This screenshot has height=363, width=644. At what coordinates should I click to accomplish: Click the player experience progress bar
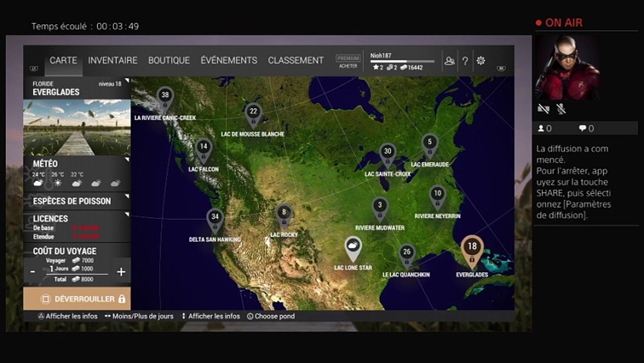click(x=402, y=62)
